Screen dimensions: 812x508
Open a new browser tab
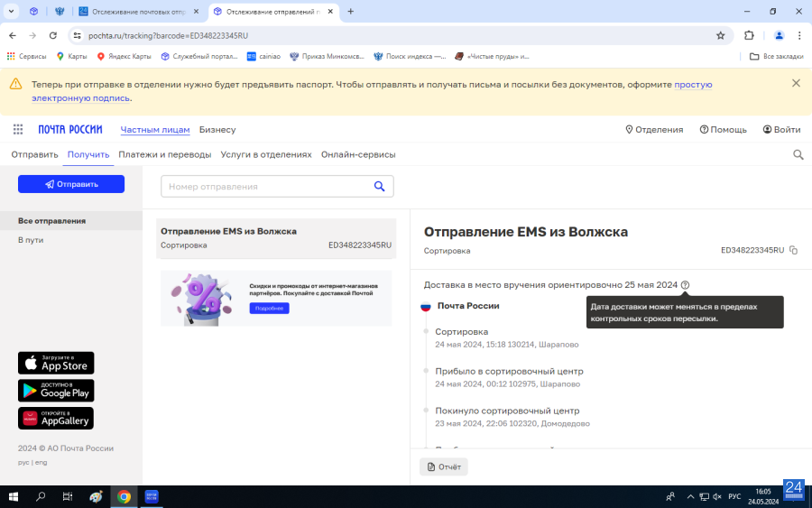click(x=351, y=12)
